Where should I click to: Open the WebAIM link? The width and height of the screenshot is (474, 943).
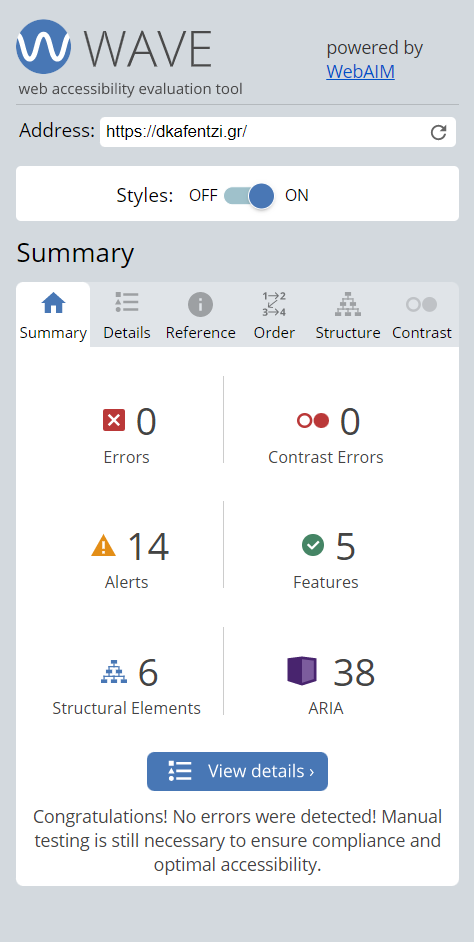point(360,72)
